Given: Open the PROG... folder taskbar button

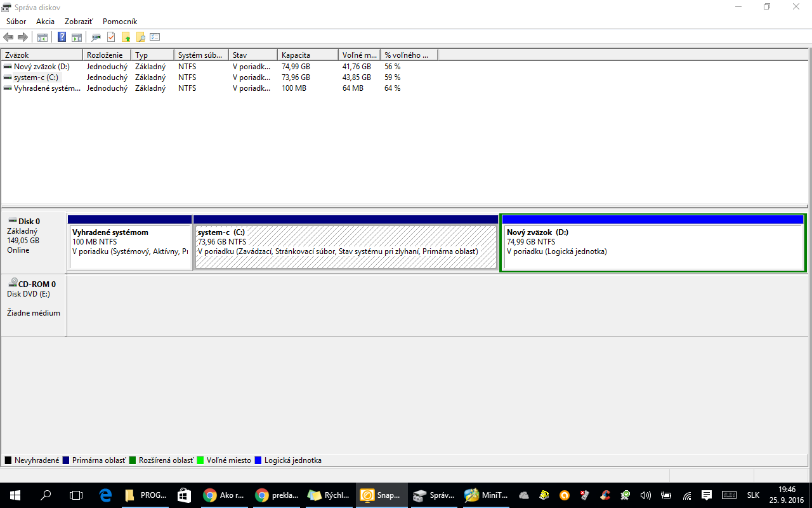Looking at the screenshot, I should coord(145,495).
